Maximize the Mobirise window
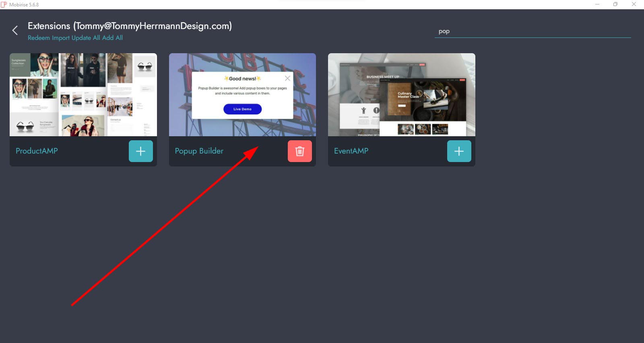 tap(615, 4)
